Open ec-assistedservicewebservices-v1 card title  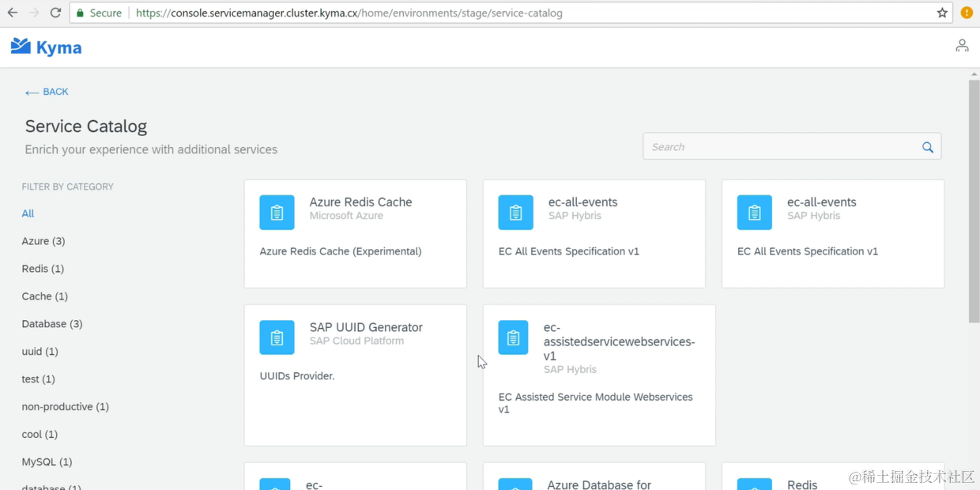(619, 341)
